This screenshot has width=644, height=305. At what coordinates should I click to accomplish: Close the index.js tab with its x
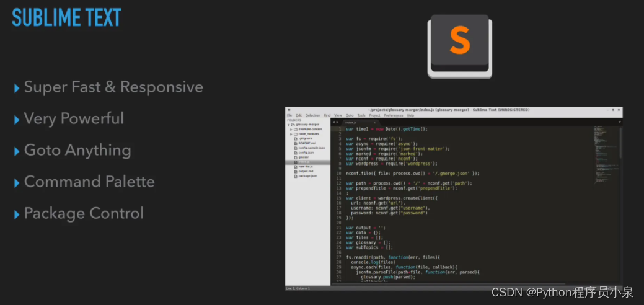[x=374, y=123]
